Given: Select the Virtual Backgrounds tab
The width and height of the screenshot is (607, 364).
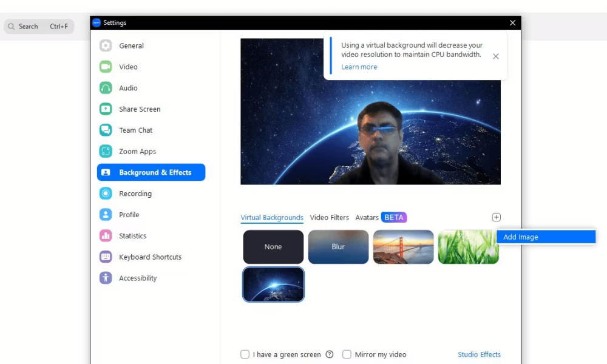Looking at the screenshot, I should pyautogui.click(x=272, y=217).
